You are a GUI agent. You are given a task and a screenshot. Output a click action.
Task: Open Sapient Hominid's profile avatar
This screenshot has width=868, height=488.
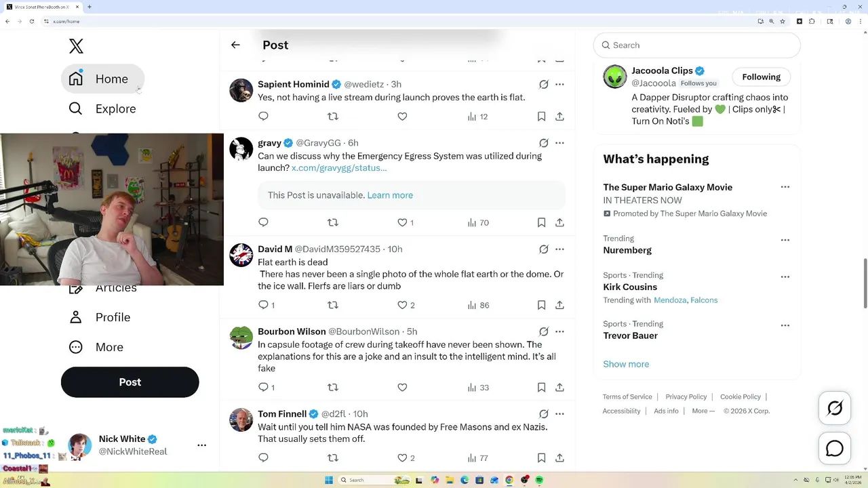[x=241, y=90]
